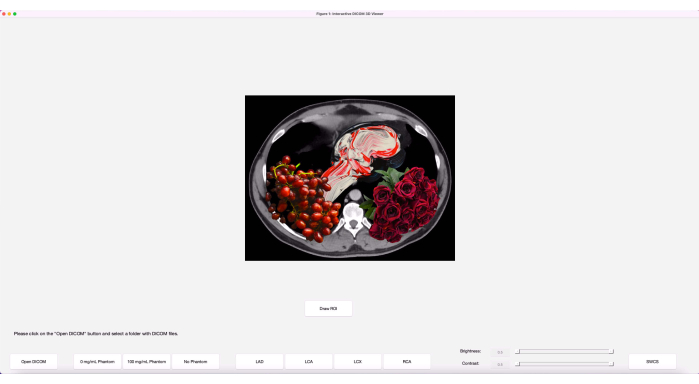
Task: Focus the Contrast value field
Action: [x=500, y=364]
